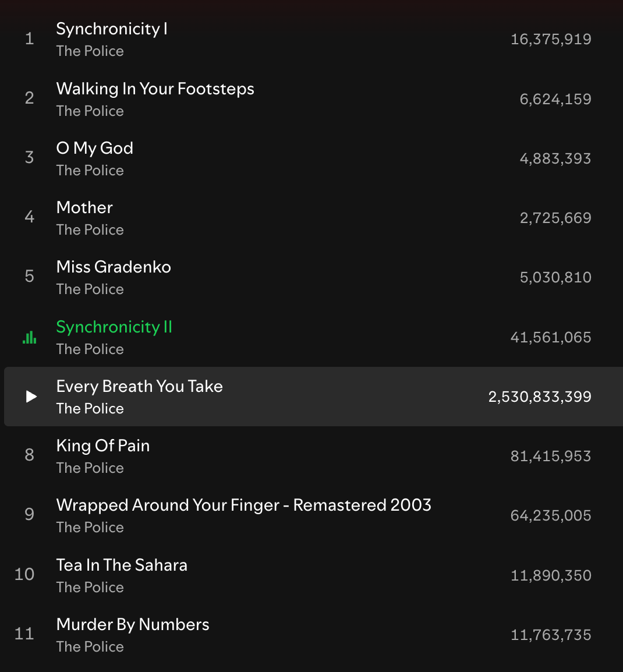This screenshot has height=672, width=623.
Task: Open Tea In The Sahara track
Action: (x=122, y=565)
